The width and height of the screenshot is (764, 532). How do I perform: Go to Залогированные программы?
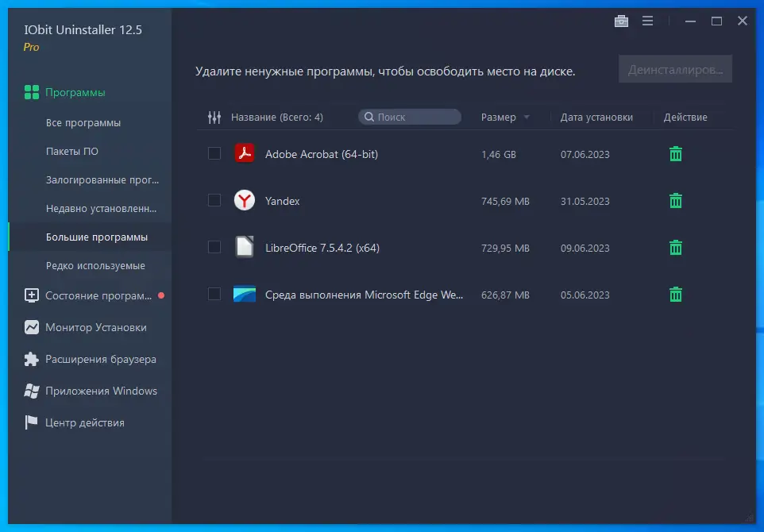coord(102,179)
